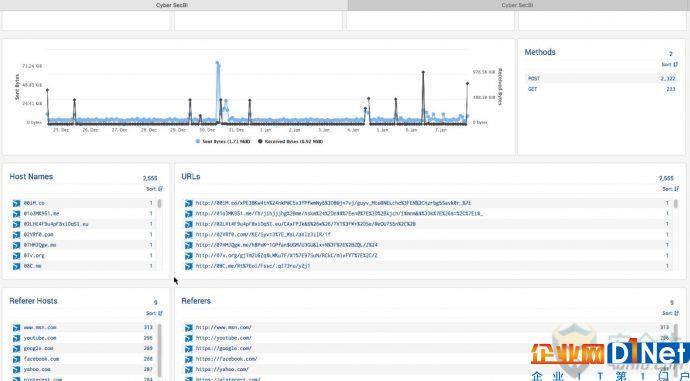Open Sort control in URLs panel
Screen dimensions: 690x381
(x=670, y=189)
